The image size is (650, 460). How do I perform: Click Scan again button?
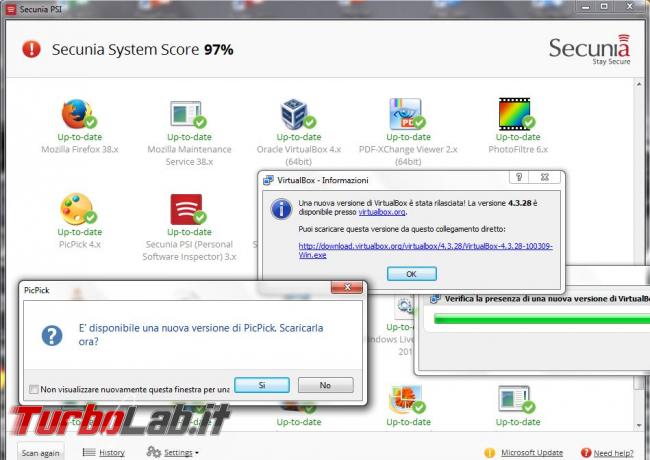pyautogui.click(x=41, y=453)
